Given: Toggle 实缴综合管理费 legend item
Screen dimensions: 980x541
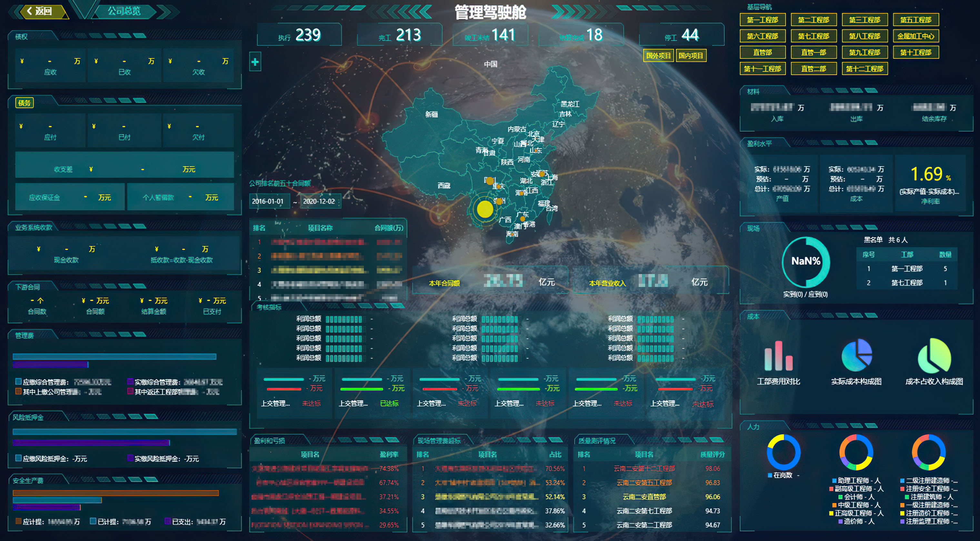Looking at the screenshot, I should pos(175,382).
